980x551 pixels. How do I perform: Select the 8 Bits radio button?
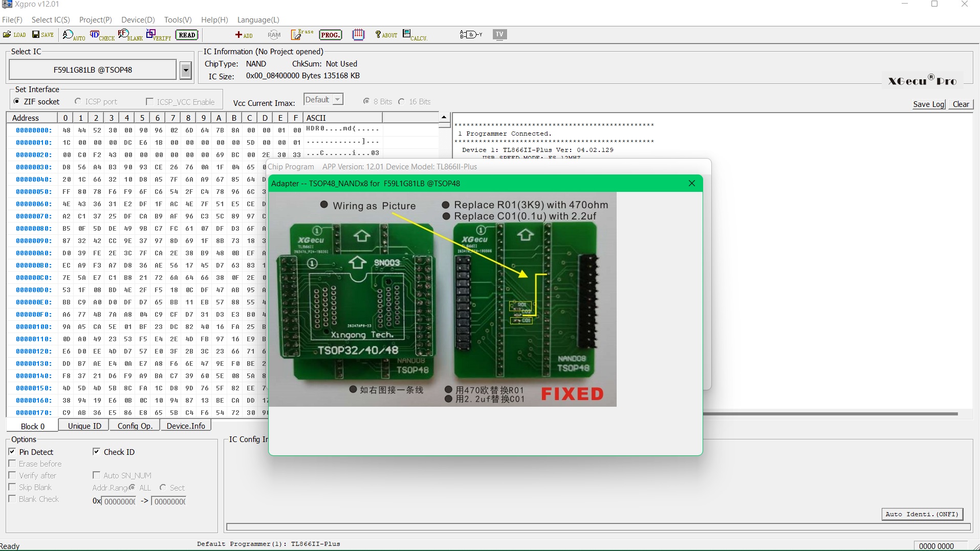pyautogui.click(x=366, y=101)
